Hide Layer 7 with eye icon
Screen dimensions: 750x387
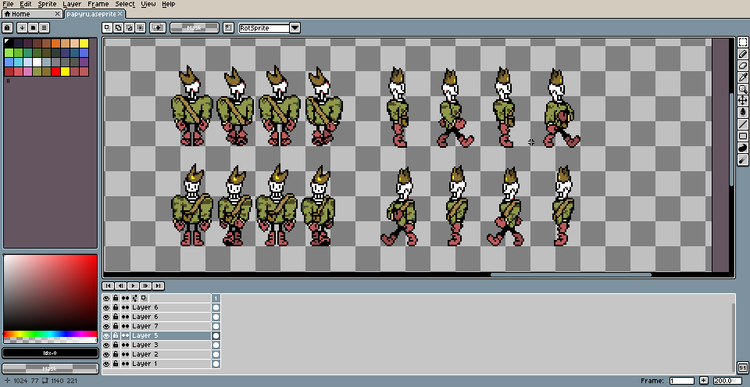106,326
